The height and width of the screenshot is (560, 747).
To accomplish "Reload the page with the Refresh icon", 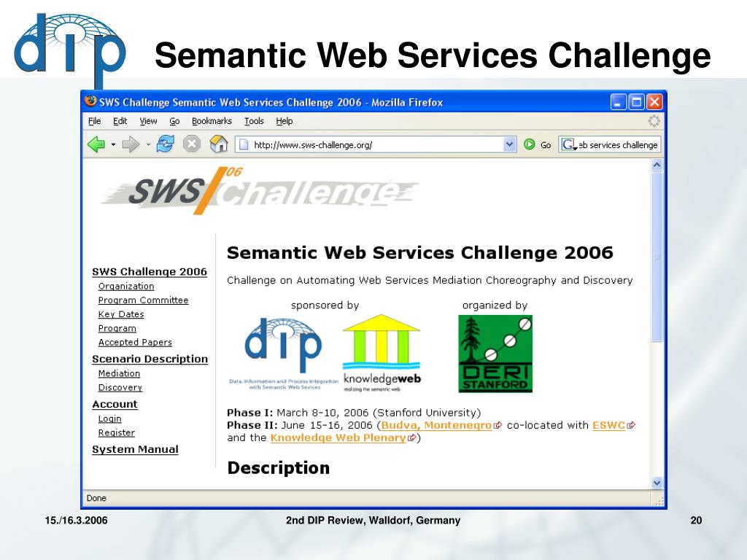I will coord(166,144).
